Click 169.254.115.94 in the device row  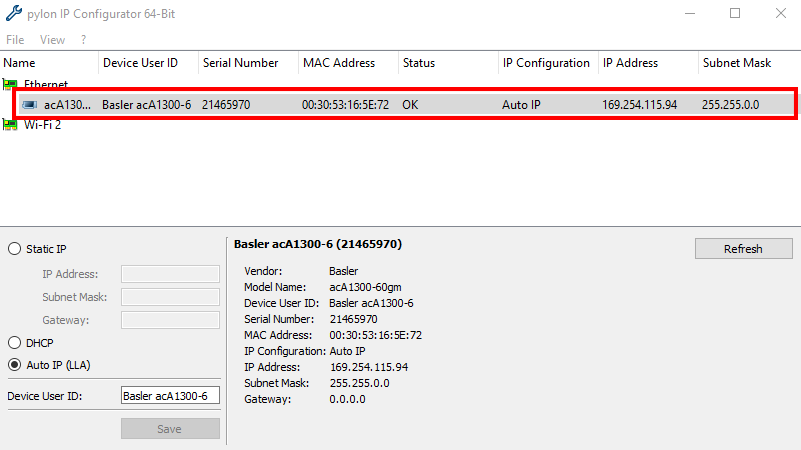640,105
